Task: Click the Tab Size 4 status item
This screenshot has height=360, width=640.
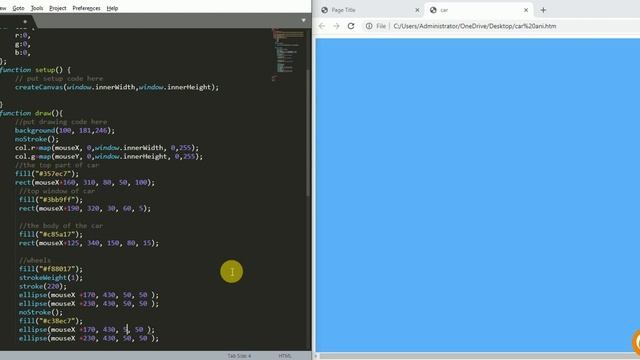Action: click(x=239, y=356)
